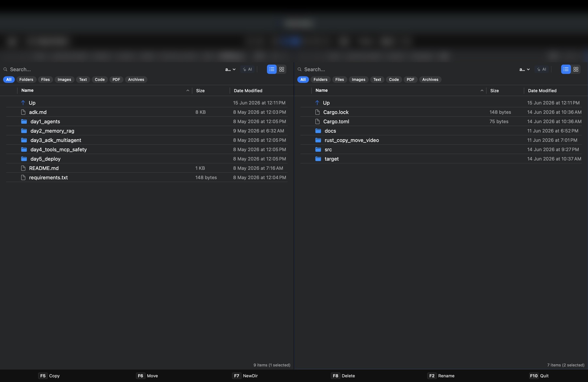Viewport: 588px width, 382px height.
Task: Select the day2_memory_rag name text
Action: (52, 131)
